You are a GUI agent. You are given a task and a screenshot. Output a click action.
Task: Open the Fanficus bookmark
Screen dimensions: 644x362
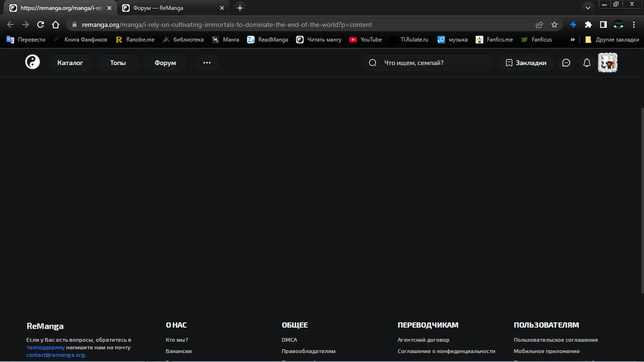pyautogui.click(x=536, y=39)
